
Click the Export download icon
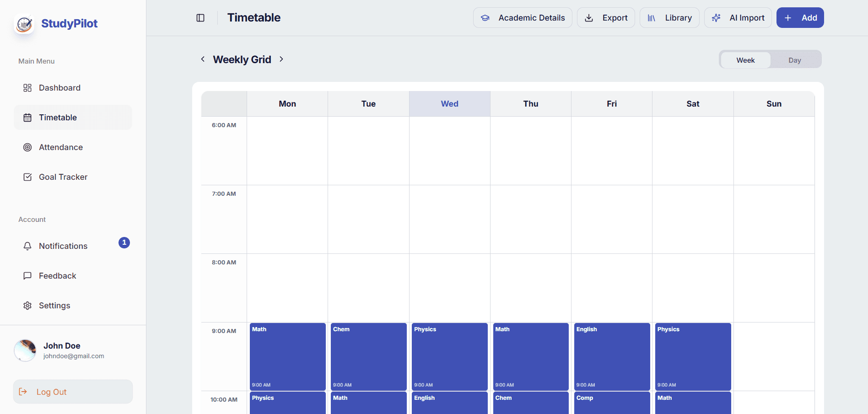(589, 17)
